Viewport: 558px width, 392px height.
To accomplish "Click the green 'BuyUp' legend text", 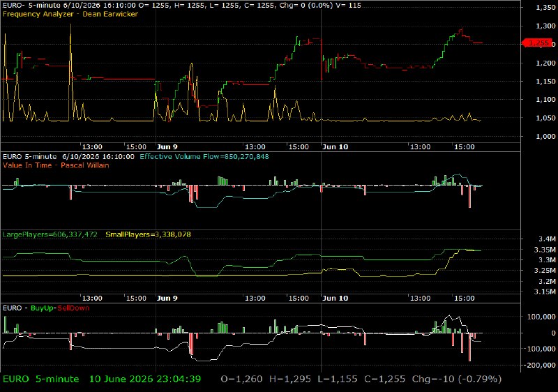I will tap(42, 308).
